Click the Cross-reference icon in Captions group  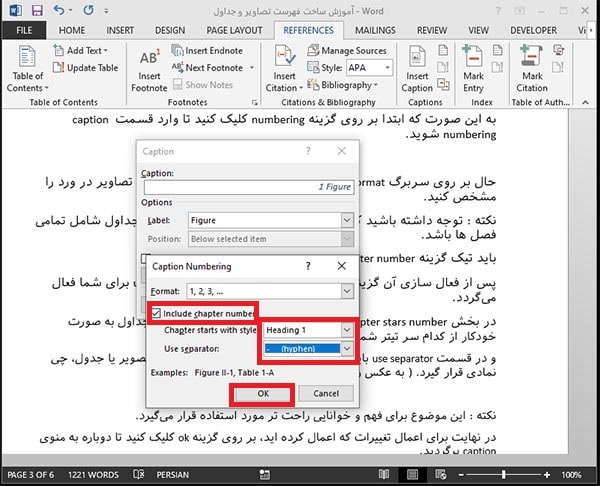[443, 84]
